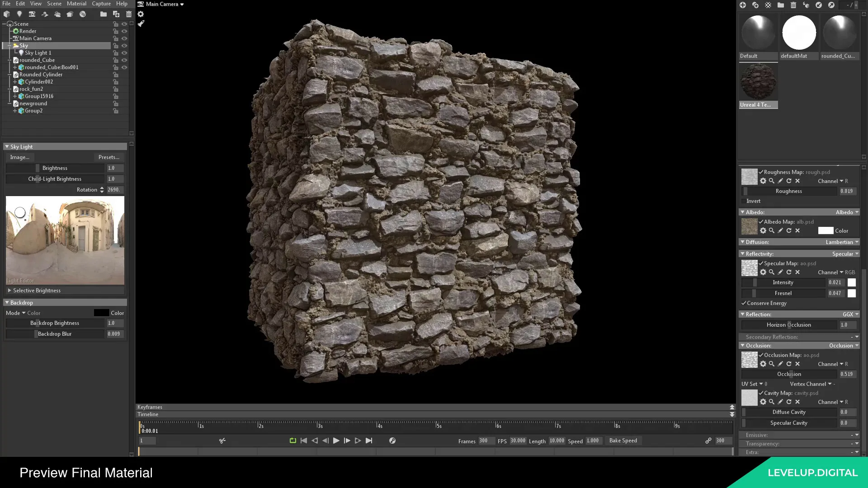This screenshot has width=868, height=488.
Task: Reload the Albedo Map texture
Action: pos(789,230)
